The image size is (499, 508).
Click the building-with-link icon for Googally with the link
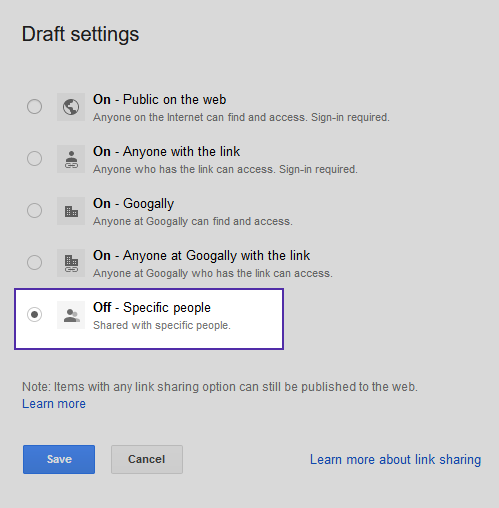pos(71,263)
